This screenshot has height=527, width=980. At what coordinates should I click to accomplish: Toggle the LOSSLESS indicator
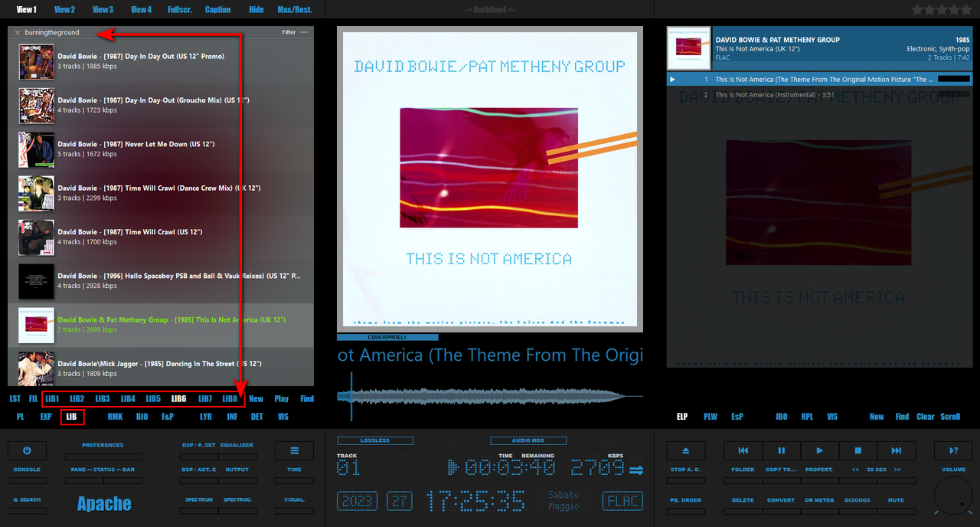375,440
